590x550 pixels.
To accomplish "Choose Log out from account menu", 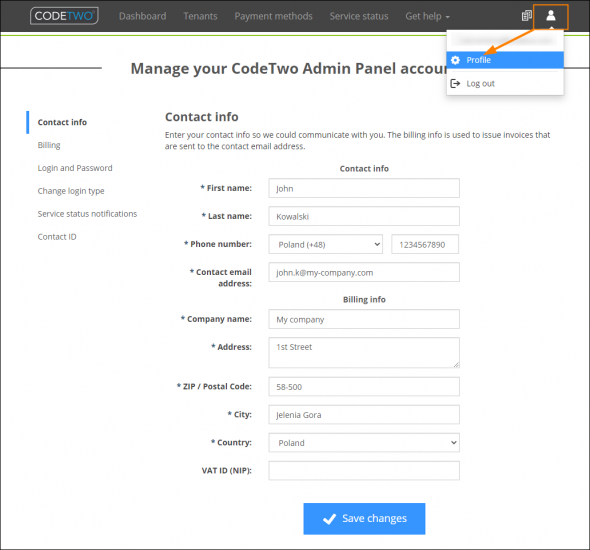I will pyautogui.click(x=505, y=84).
